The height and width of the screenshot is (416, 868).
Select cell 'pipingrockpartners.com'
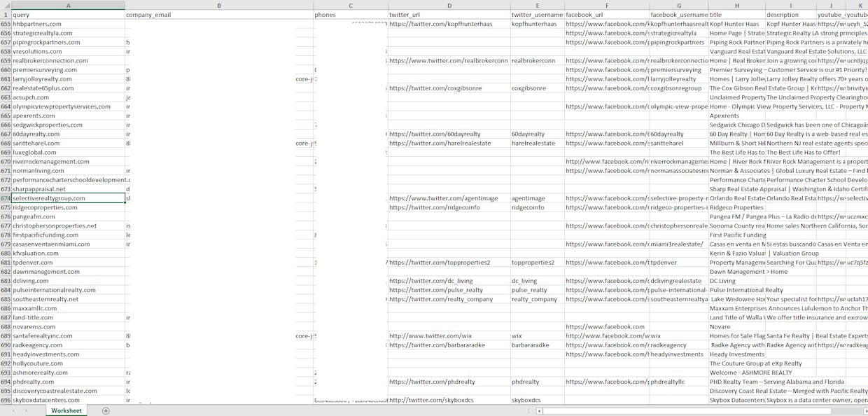[x=68, y=42]
